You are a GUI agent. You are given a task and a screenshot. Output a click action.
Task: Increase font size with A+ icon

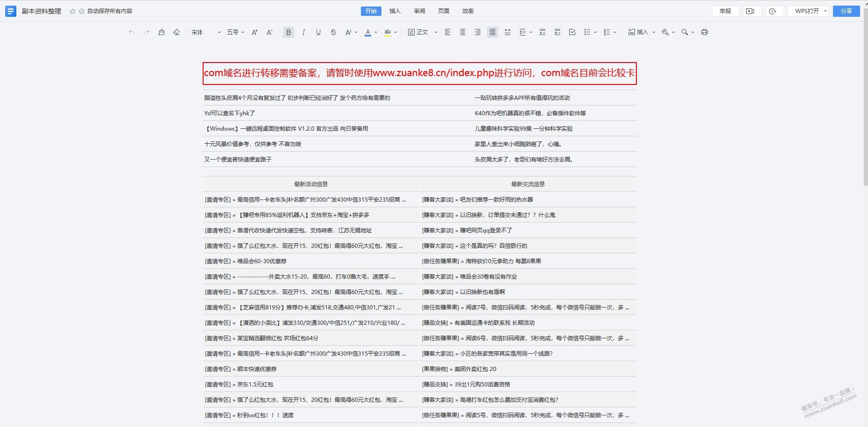[x=254, y=32]
